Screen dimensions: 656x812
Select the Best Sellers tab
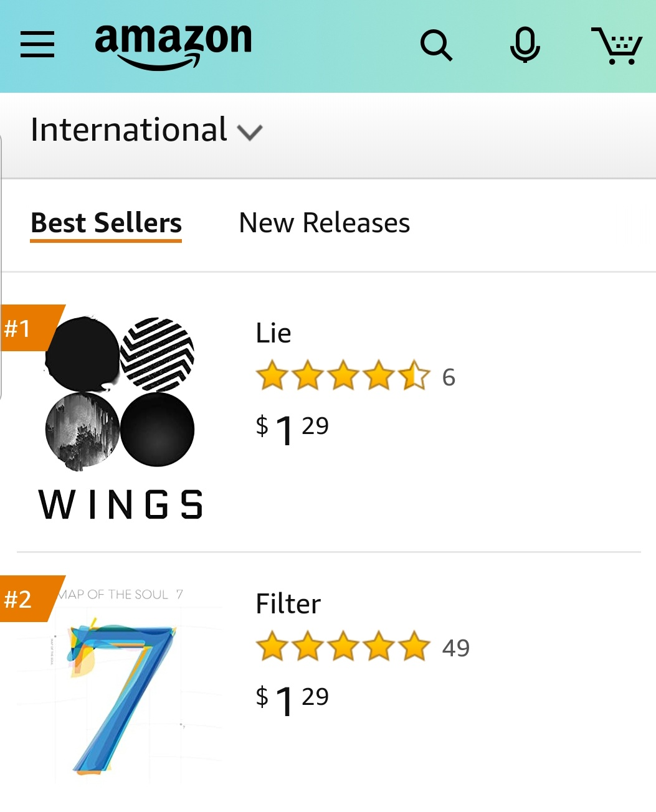(x=106, y=223)
